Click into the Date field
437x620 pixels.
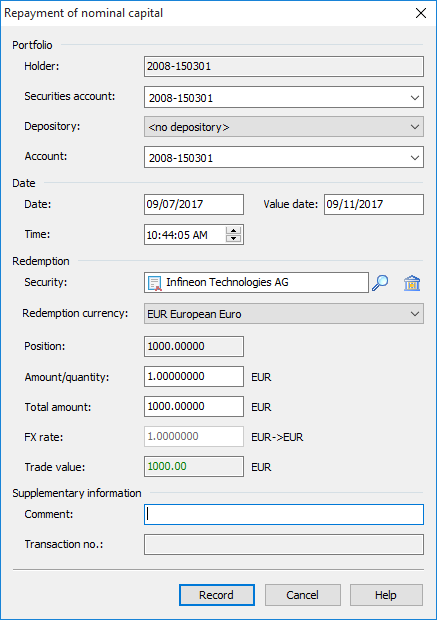click(x=194, y=204)
